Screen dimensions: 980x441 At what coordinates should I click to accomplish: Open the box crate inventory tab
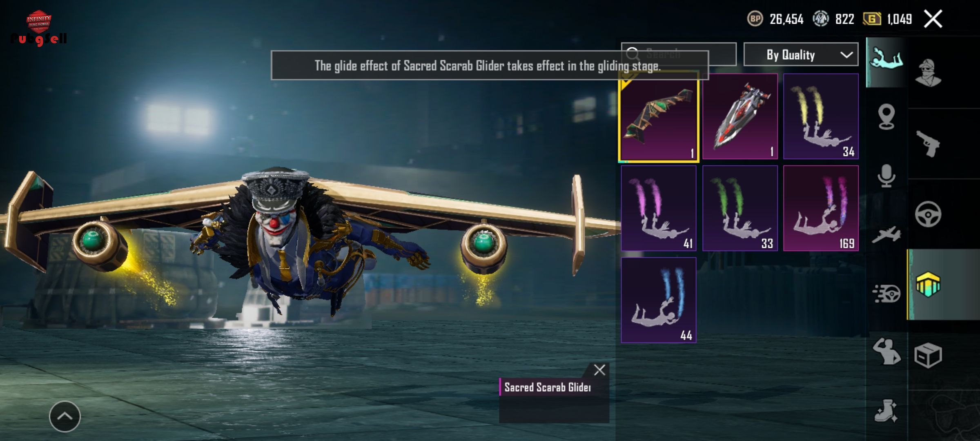point(928,355)
